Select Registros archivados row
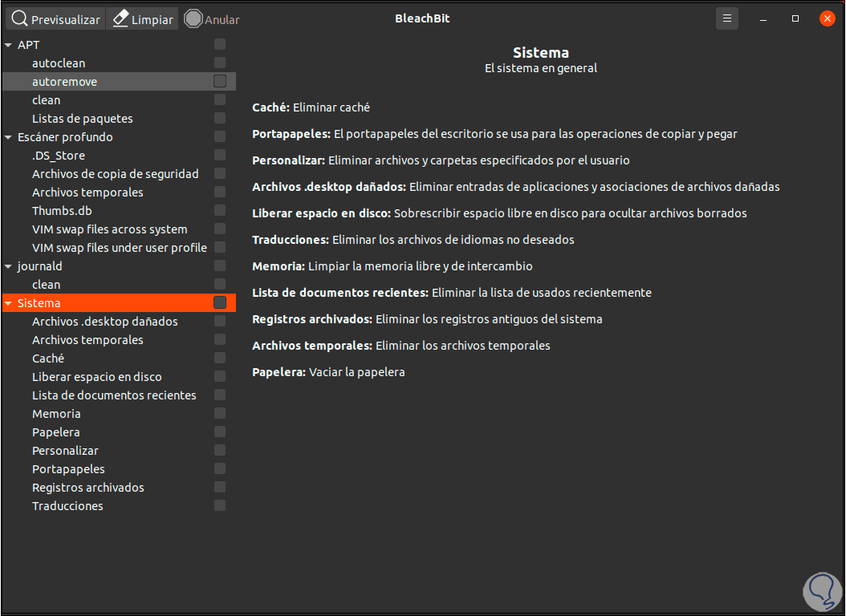Image resolution: width=846 pixels, height=616 pixels. pos(120,488)
